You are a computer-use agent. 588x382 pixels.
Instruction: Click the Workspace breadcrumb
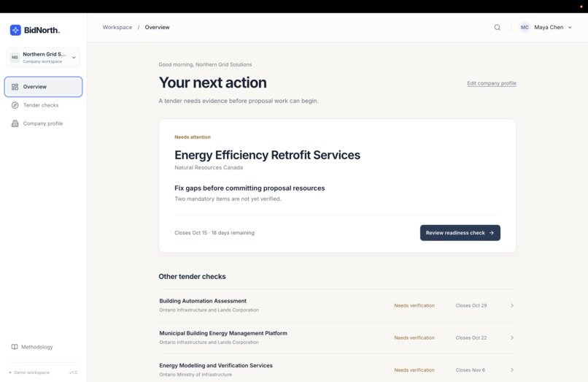(117, 28)
